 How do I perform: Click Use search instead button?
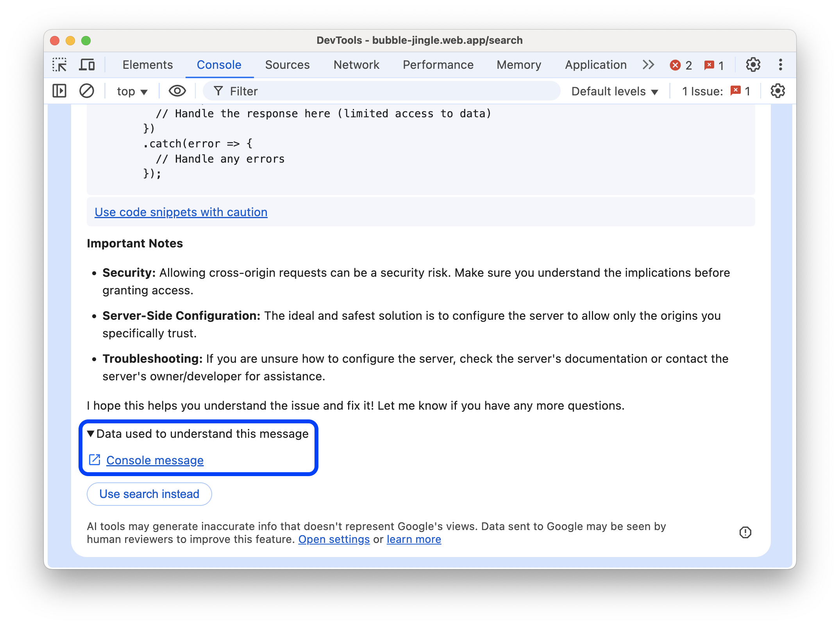pos(149,493)
